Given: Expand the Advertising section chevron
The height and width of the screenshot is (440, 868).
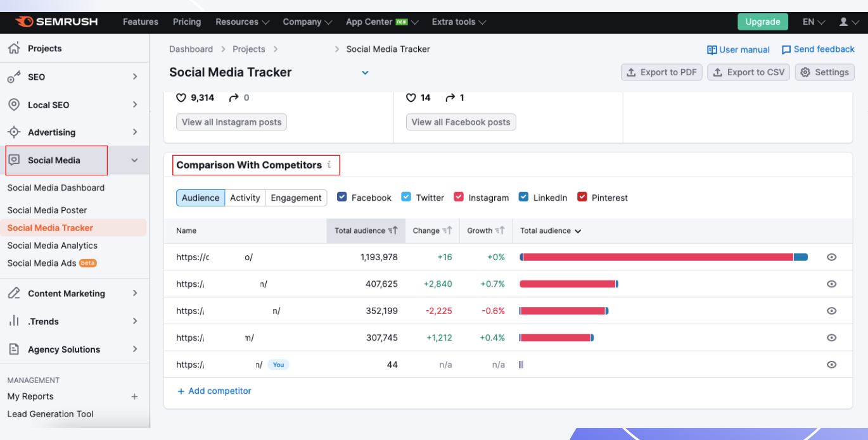Looking at the screenshot, I should click(x=134, y=132).
